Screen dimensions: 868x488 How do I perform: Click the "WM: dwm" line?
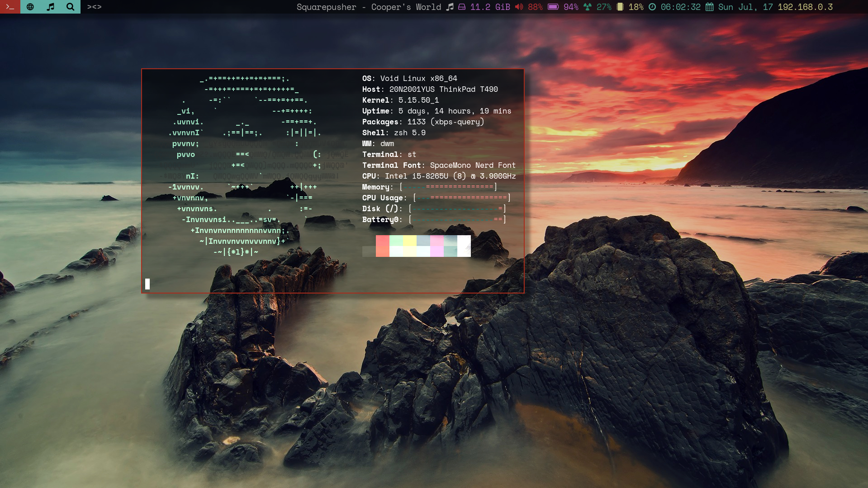[378, 143]
